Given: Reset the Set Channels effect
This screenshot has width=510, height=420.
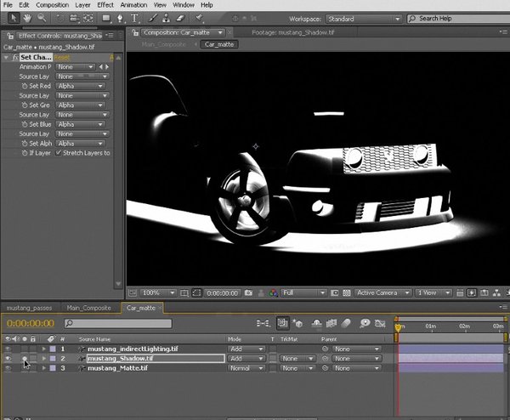Looking at the screenshot, I should 61,57.
